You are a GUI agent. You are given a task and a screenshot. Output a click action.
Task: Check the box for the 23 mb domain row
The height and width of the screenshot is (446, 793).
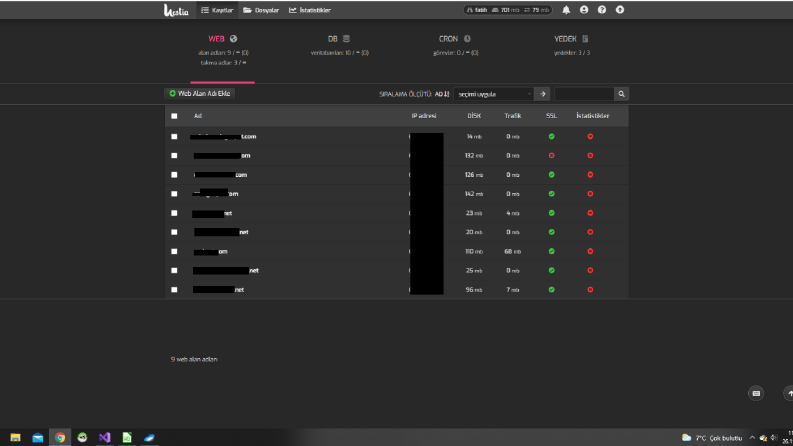(174, 213)
